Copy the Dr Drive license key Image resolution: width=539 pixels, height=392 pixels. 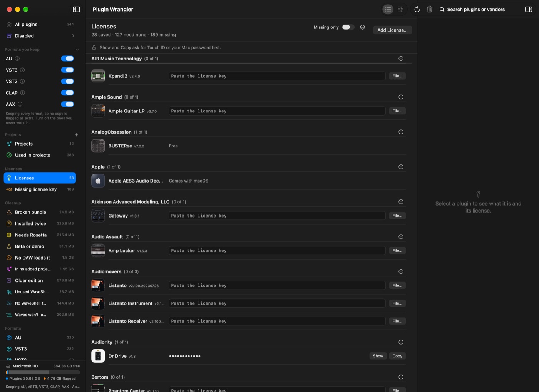pyautogui.click(x=397, y=356)
